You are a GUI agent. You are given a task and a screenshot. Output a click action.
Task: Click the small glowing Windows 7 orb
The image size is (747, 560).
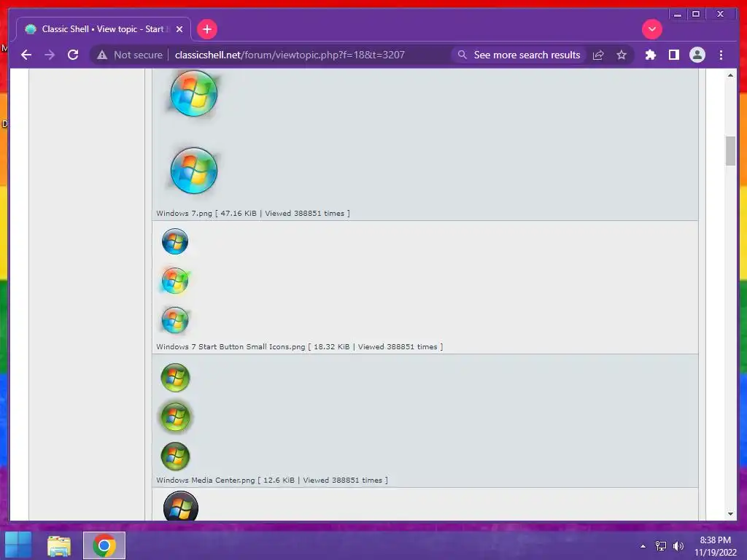tap(175, 281)
